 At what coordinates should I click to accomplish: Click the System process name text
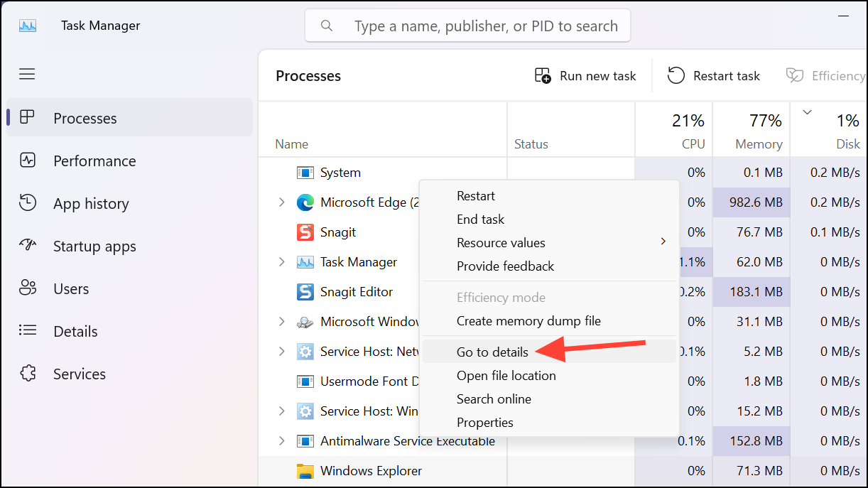coord(340,173)
